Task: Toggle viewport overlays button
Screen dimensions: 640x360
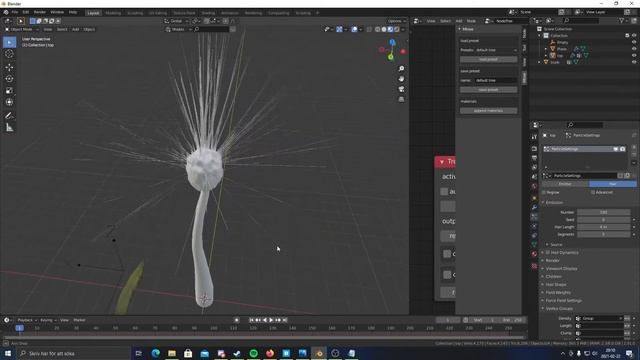Action: pos(354,29)
